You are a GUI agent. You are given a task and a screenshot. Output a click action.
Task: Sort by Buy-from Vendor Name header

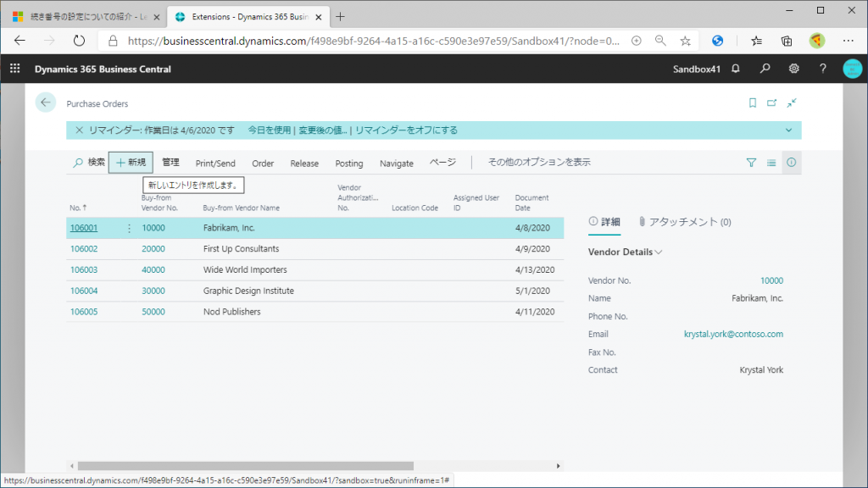coord(241,208)
